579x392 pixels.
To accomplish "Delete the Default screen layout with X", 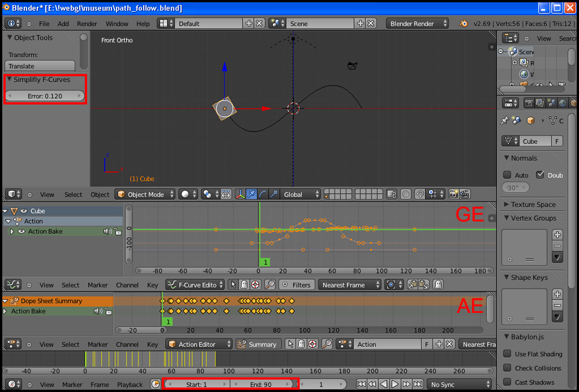I will click(259, 23).
